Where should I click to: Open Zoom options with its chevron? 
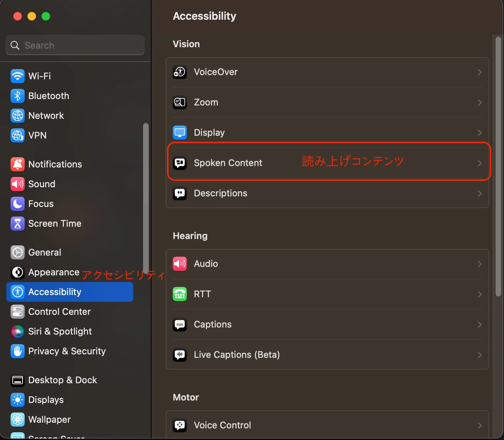tap(479, 103)
